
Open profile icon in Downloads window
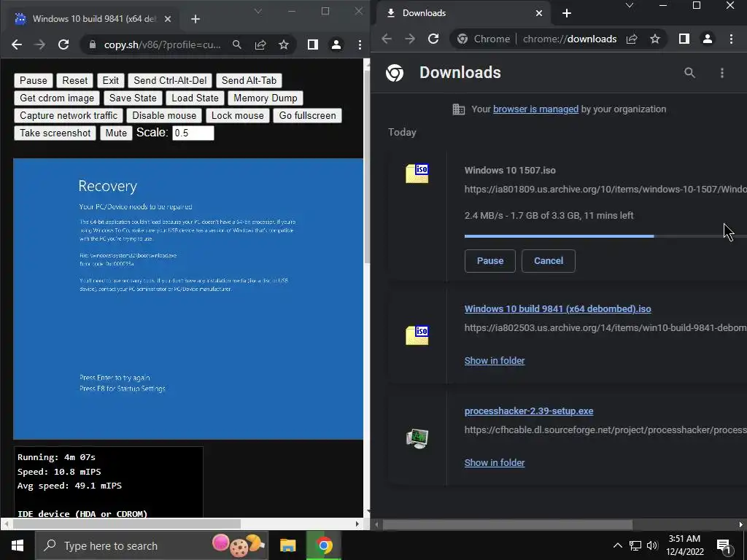(708, 39)
